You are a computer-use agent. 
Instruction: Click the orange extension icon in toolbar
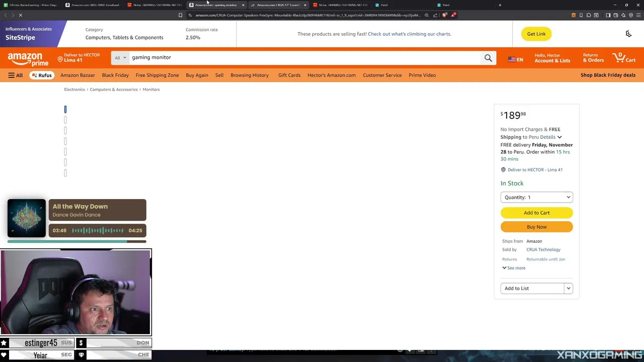574,15
